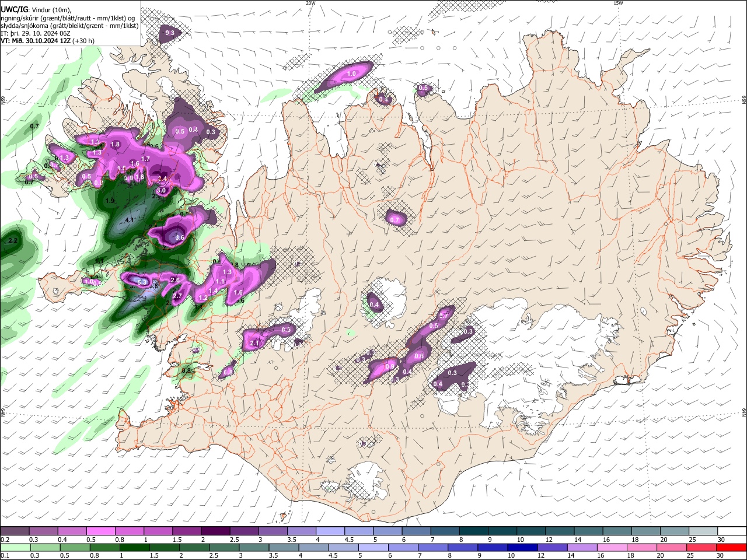747x560 pixels.
Task: Click the 1.8 snow value in the Westfjords
Action: pyautogui.click(x=116, y=145)
